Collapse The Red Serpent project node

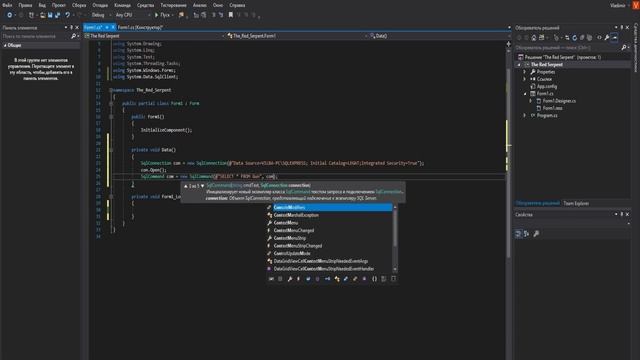click(x=519, y=65)
